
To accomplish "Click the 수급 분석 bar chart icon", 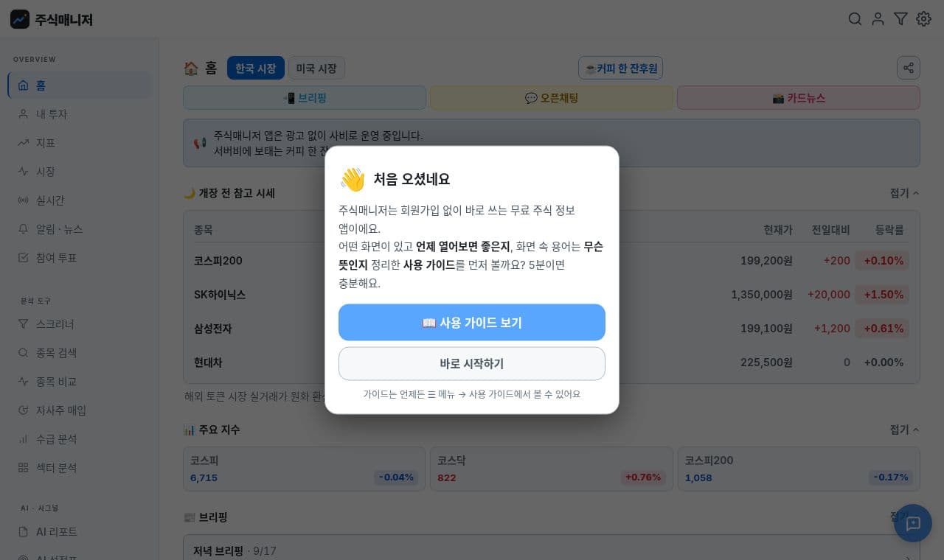I will point(23,439).
